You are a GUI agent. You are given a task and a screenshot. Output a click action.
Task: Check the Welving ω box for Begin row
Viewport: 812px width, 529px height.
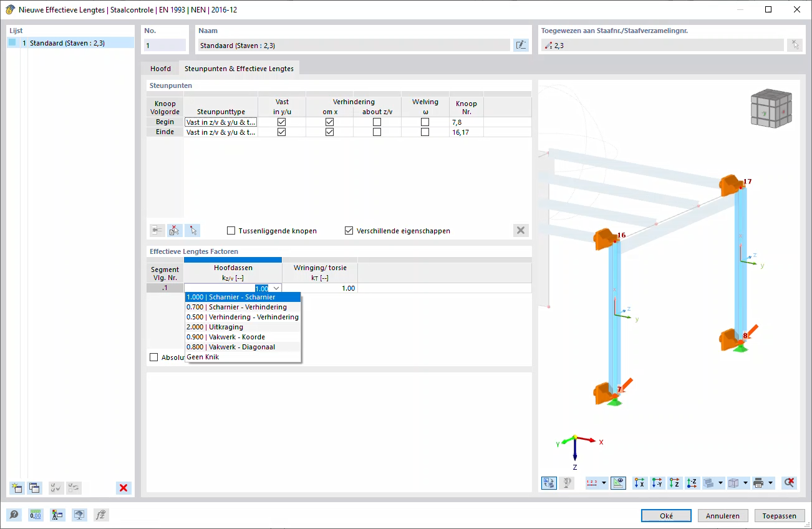425,122
